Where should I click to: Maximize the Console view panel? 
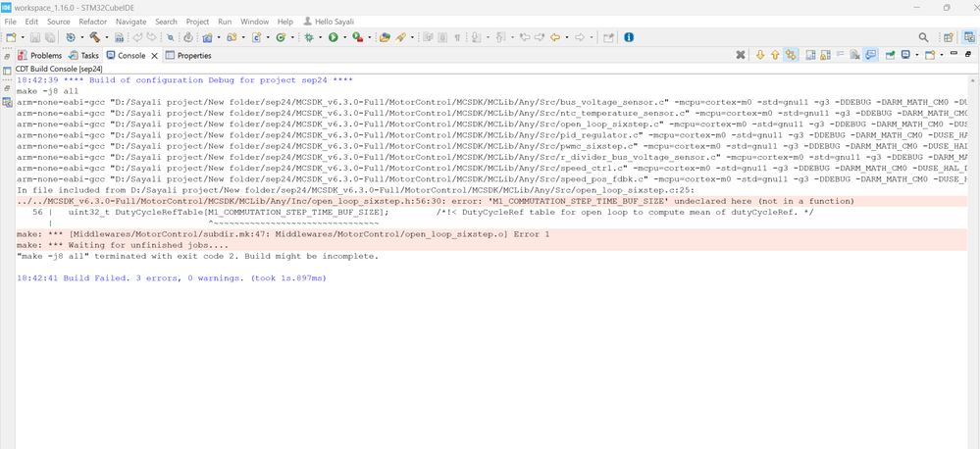coord(968,54)
